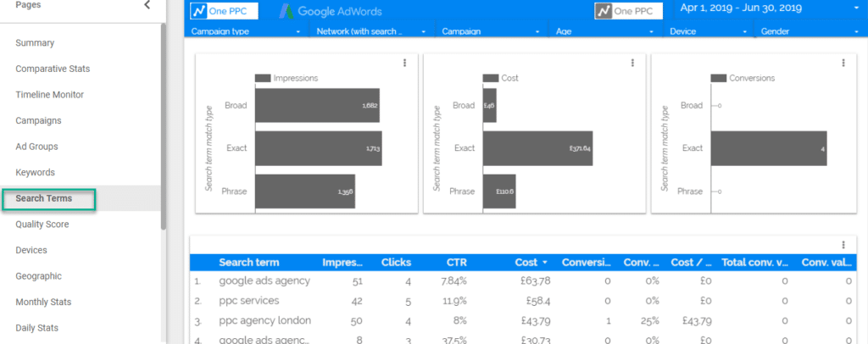Open the Gender filter dropdown
The height and width of the screenshot is (344, 868).
coord(808,31)
